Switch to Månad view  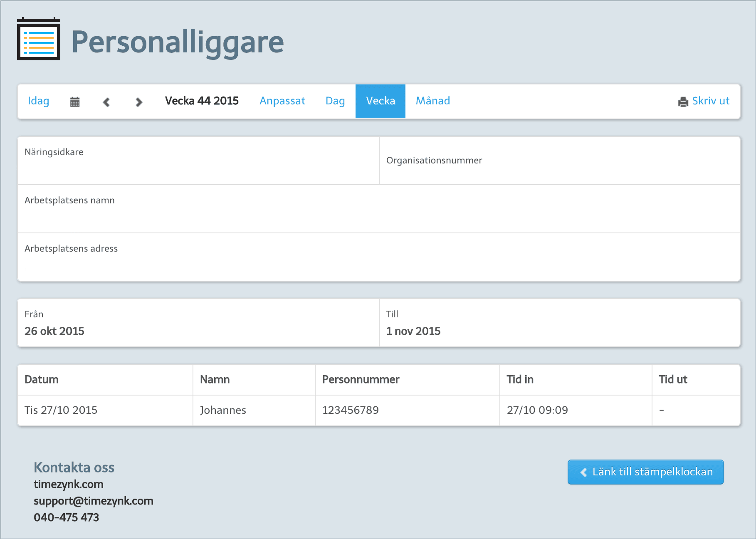(x=433, y=101)
